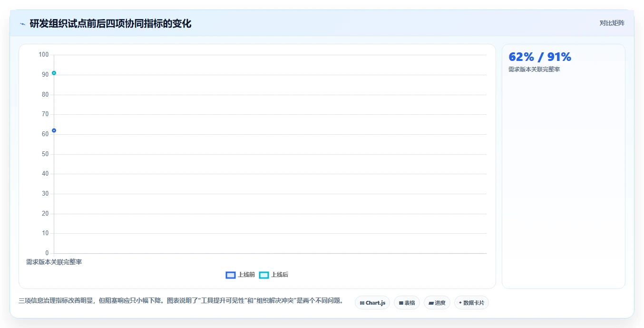Select the Chart.js tag
644x328 pixels.
pos(372,303)
